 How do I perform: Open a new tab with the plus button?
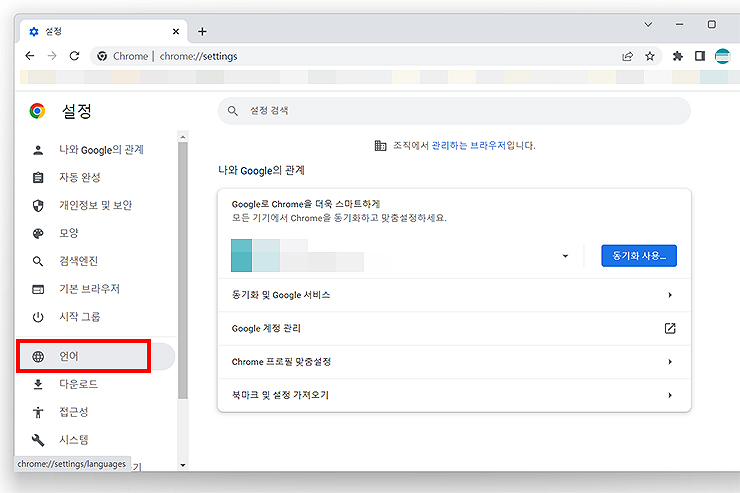pos(202,32)
